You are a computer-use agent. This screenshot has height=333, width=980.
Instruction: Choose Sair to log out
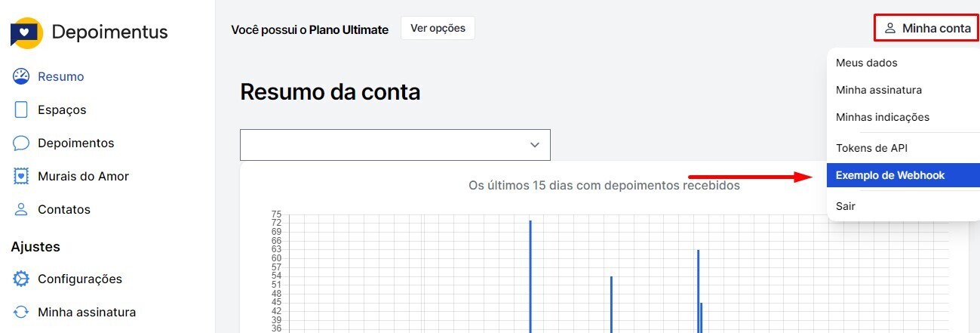[x=846, y=205]
